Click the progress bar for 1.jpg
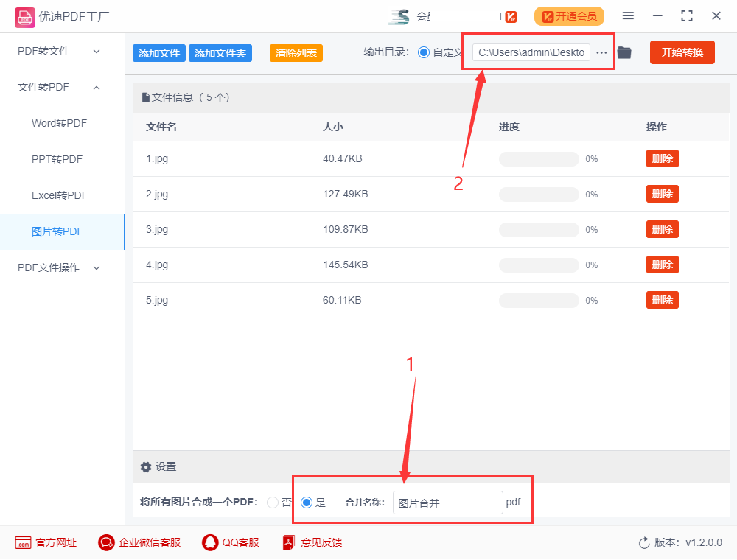737x560 pixels. coord(539,159)
